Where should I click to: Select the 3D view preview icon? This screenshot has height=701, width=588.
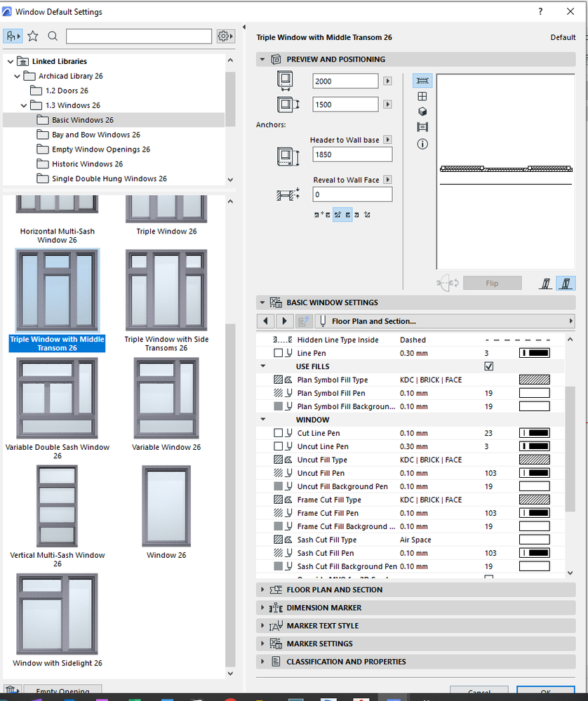coord(422,112)
